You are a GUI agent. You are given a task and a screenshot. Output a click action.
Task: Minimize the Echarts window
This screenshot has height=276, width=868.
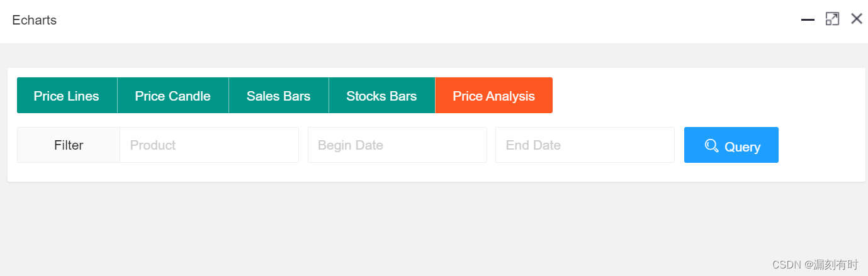point(808,19)
